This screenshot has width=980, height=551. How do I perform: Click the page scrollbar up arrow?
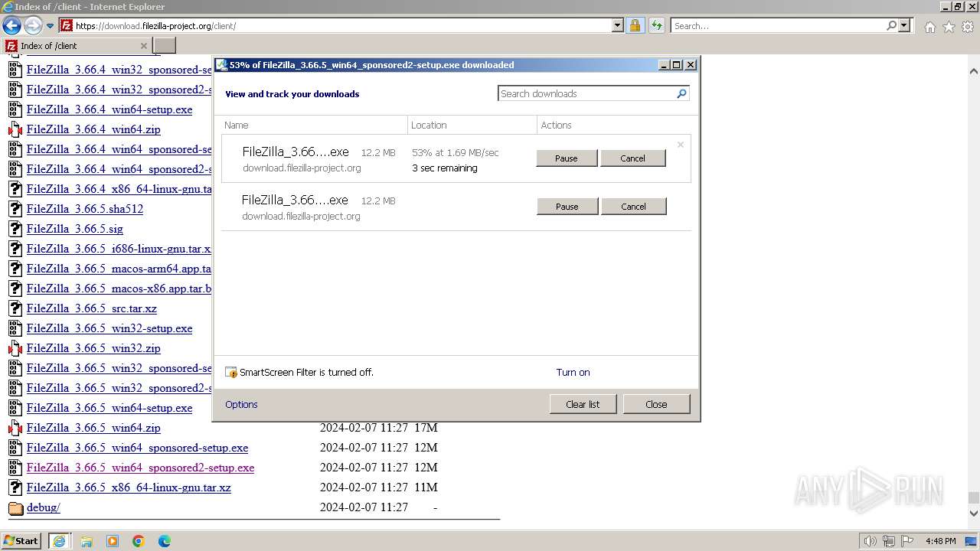[x=973, y=70]
